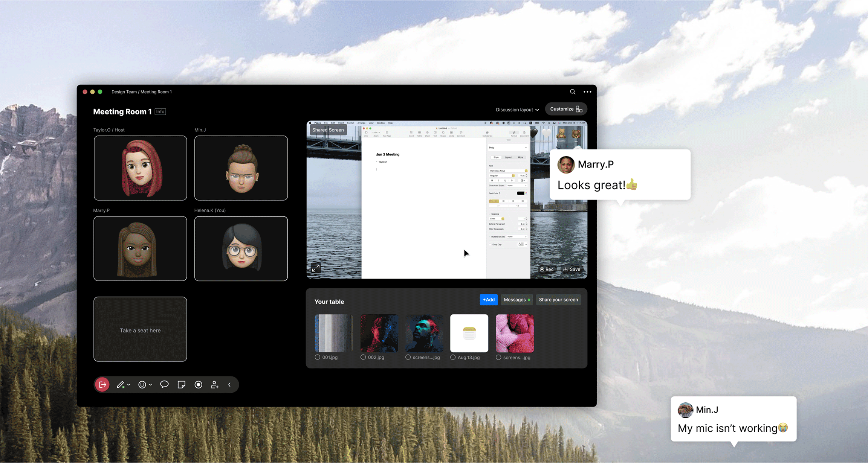The image size is (868, 463).
Task: Open the emoji reactions icon
Action: [142, 385]
